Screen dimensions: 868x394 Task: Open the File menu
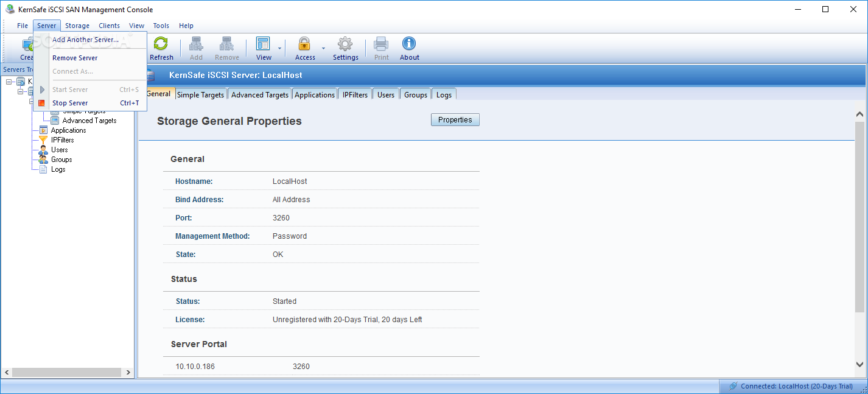(23, 26)
